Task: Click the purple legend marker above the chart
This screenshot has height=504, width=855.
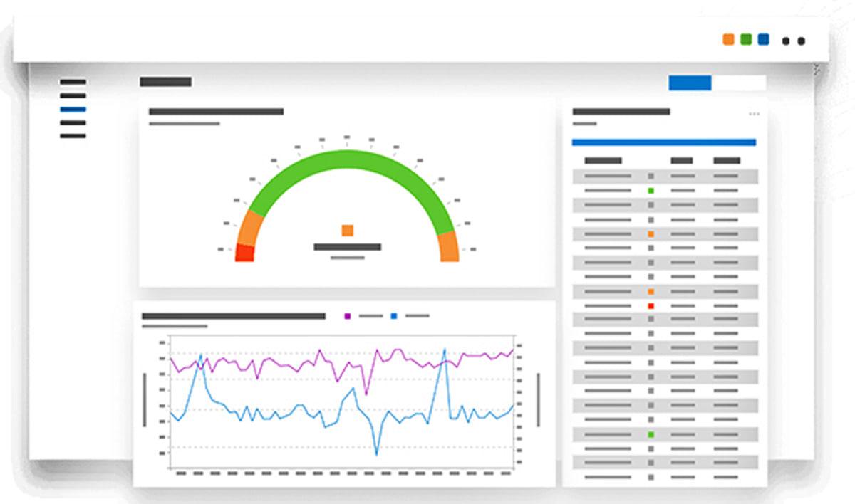Action: 348,315
